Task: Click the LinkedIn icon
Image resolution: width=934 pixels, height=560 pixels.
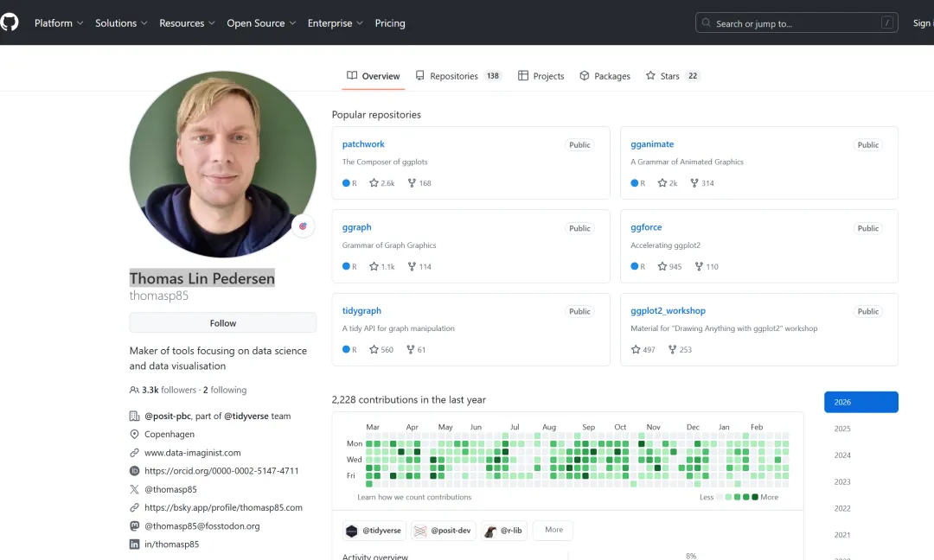Action: pos(135,544)
